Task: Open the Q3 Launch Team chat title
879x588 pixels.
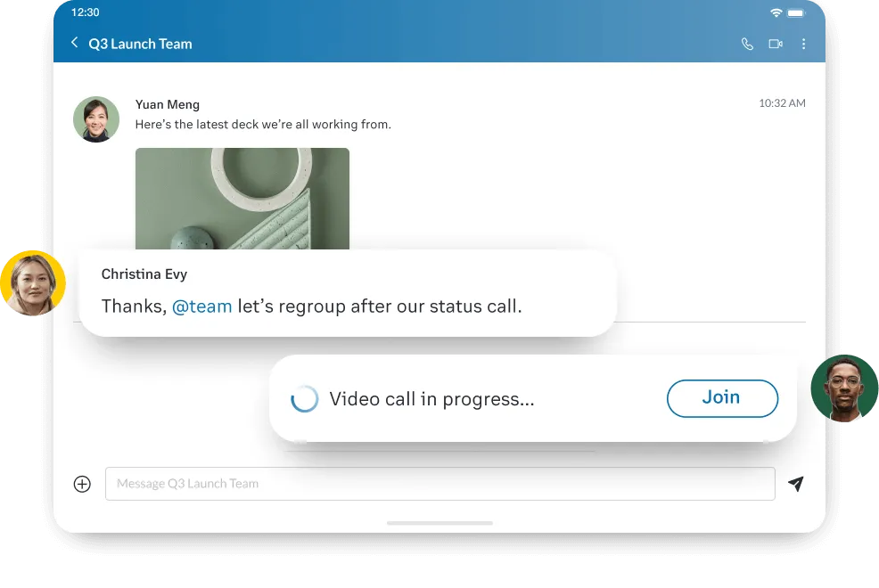Action: (140, 44)
